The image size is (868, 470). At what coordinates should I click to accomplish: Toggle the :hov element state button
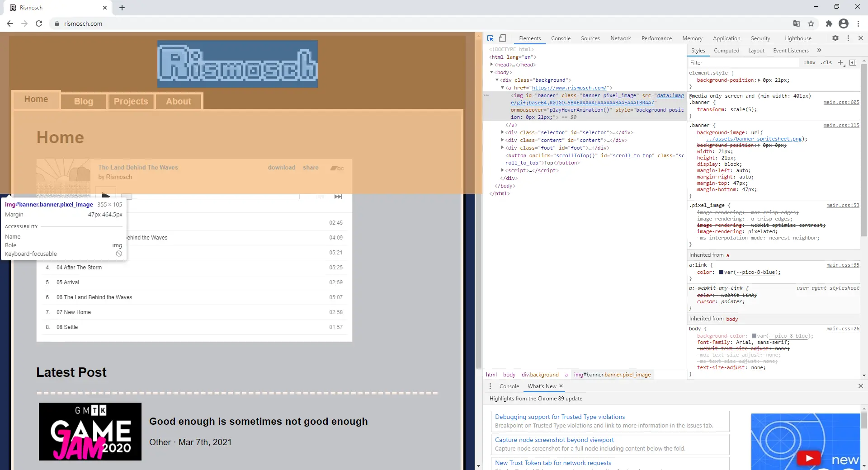(810, 62)
